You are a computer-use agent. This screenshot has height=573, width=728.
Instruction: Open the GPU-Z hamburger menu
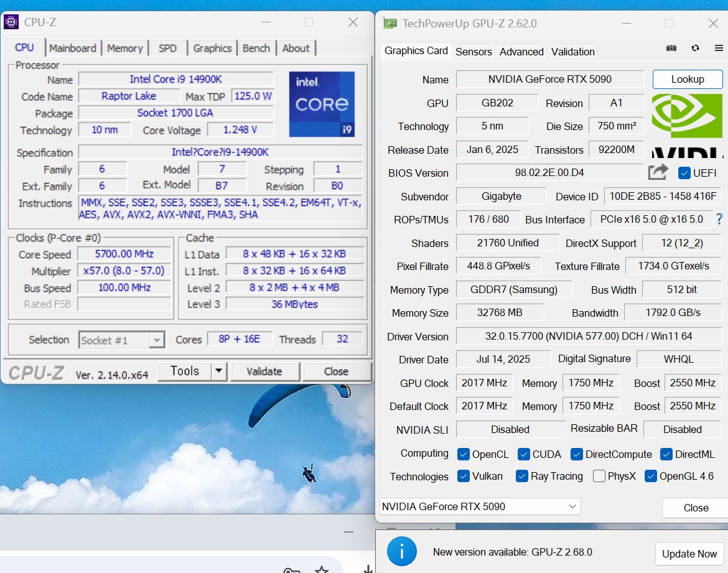(719, 49)
